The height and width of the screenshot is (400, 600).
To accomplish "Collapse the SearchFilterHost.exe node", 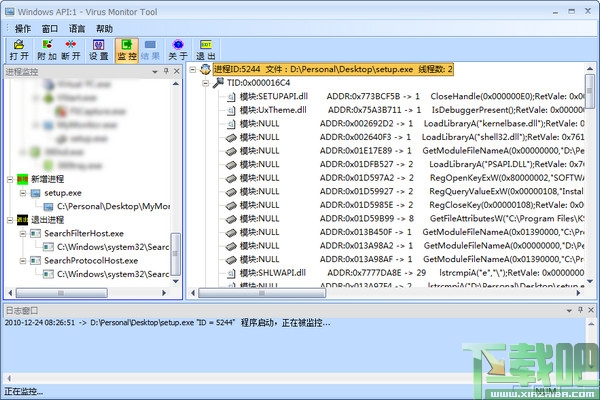I will point(23,233).
